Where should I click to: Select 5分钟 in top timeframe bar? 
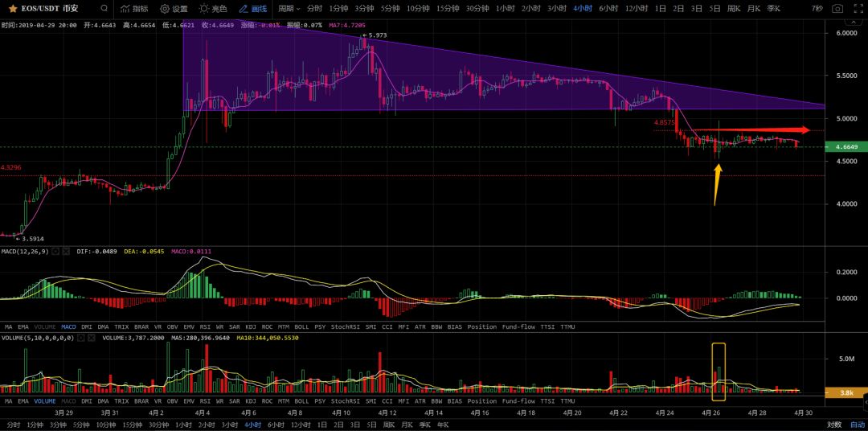tap(390, 9)
